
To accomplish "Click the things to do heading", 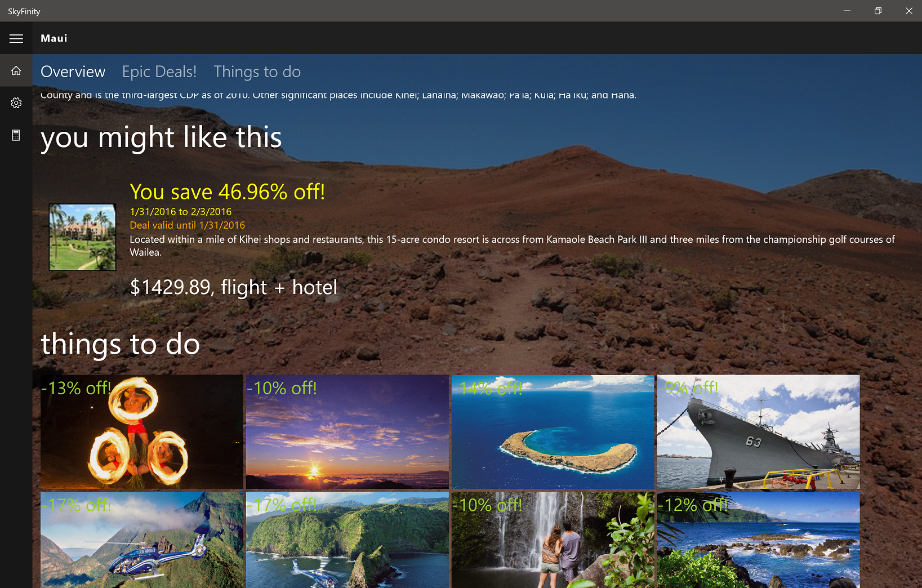I will point(121,344).
